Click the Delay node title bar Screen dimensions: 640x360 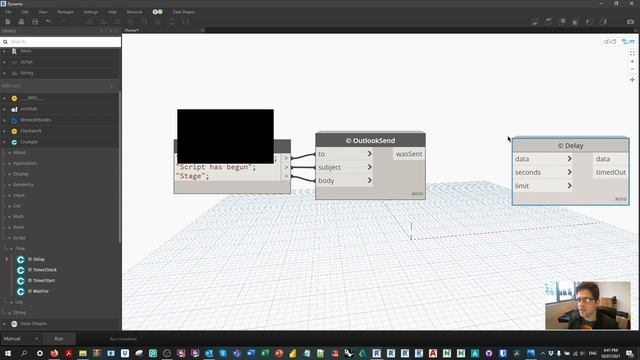point(571,146)
